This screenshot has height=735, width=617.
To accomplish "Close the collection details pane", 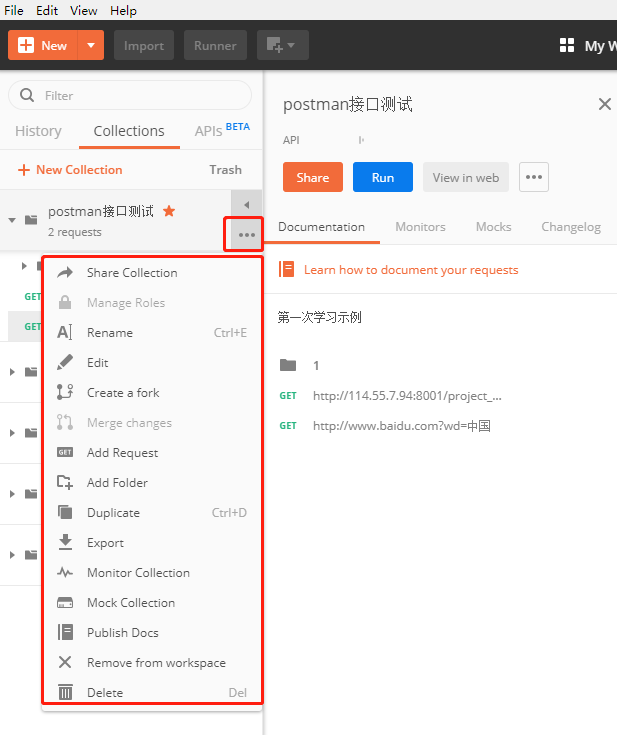I will pyautogui.click(x=604, y=104).
